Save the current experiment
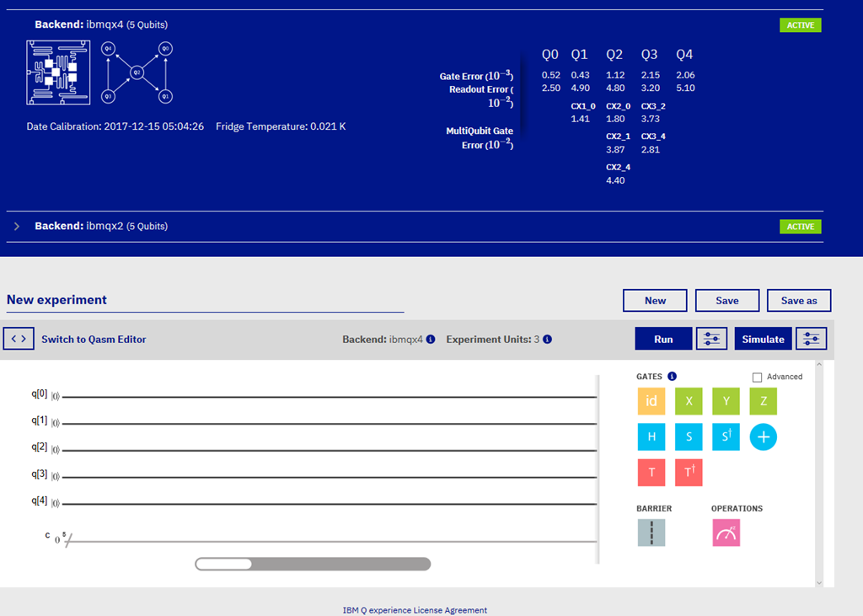 pyautogui.click(x=727, y=301)
